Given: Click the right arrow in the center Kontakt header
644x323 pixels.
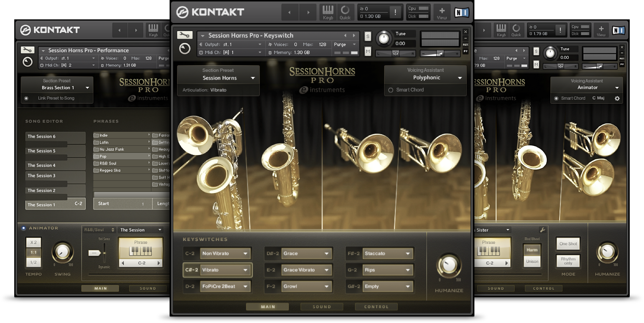Looking at the screenshot, I should pyautogui.click(x=308, y=12).
